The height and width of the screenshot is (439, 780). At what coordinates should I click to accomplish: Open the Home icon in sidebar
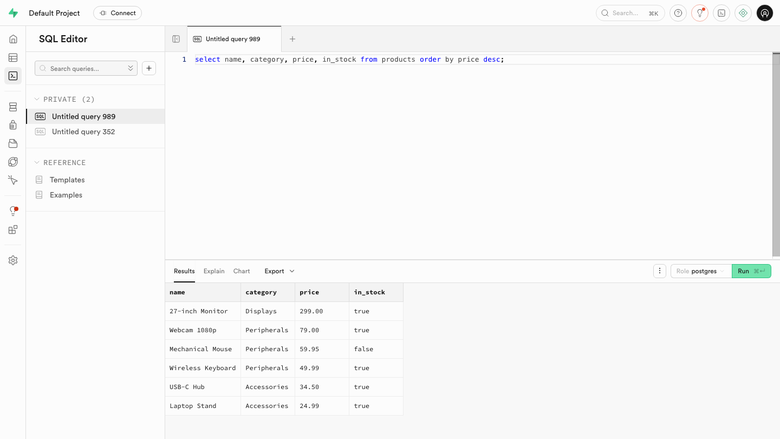coord(13,39)
